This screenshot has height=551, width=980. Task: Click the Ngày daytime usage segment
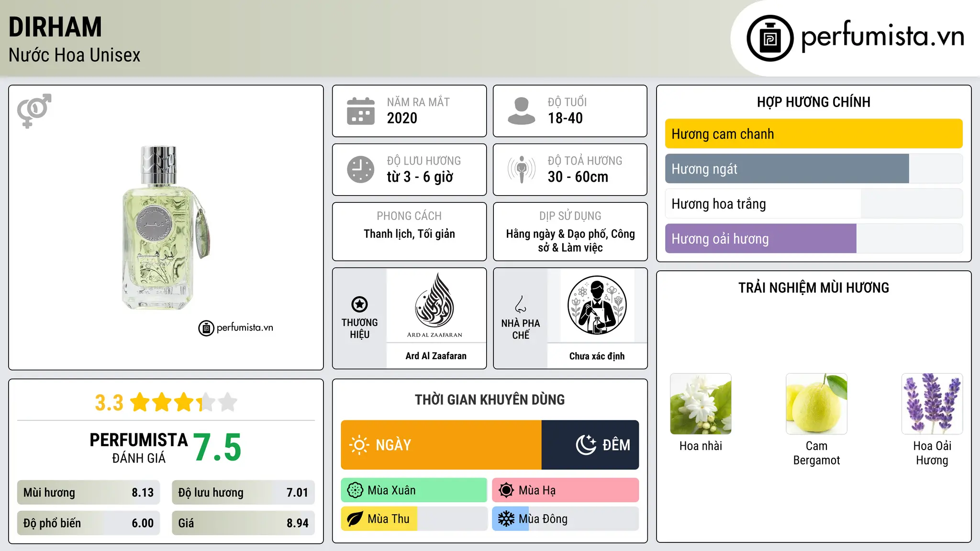[441, 445]
